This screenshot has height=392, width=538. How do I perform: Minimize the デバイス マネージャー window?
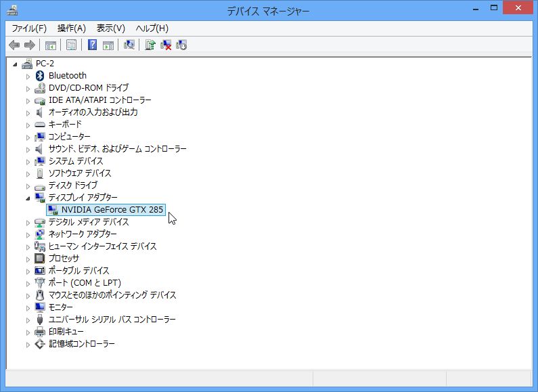(x=476, y=9)
